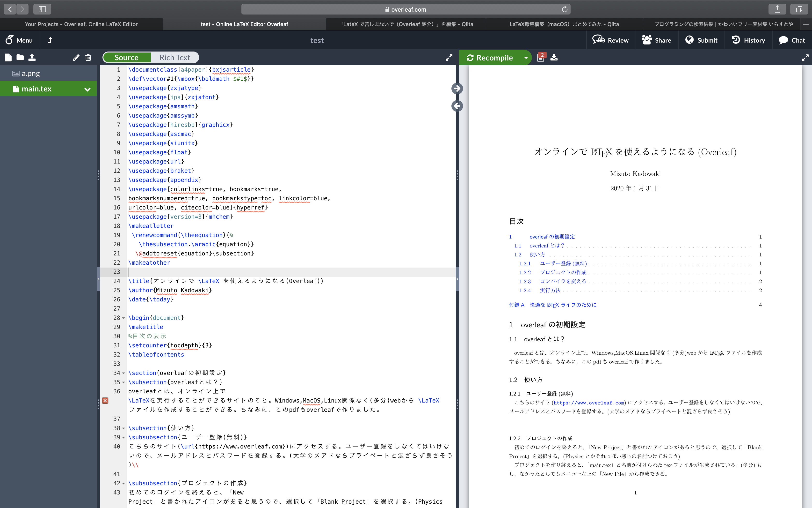This screenshot has height=508, width=812.
Task: Download the PDF with the download icon
Action: [x=554, y=58]
